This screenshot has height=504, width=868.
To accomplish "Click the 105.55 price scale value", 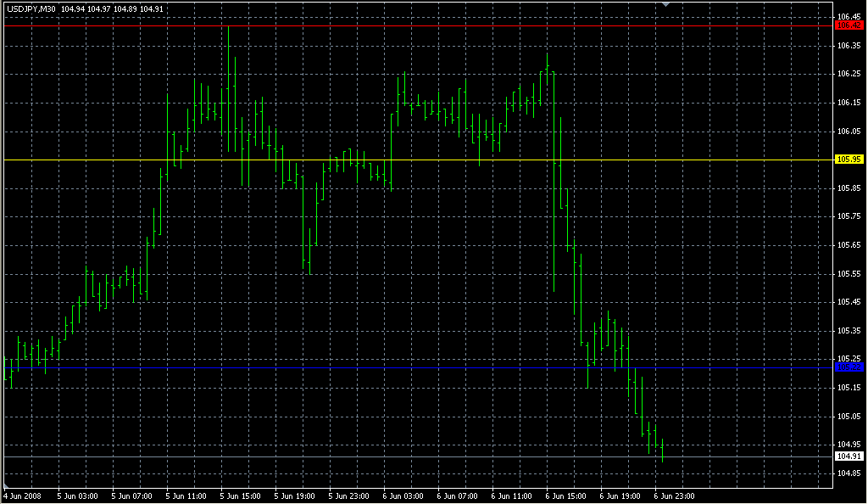I will pyautogui.click(x=849, y=273).
